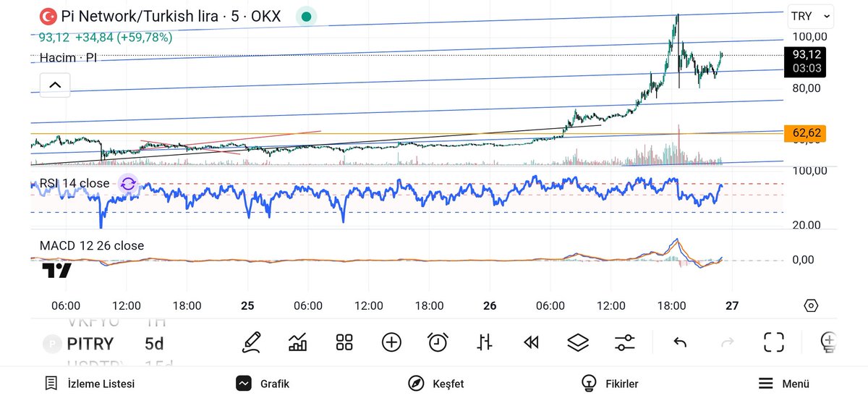
Task: Tap the RSI purple refresh circle icon
Action: [127, 184]
